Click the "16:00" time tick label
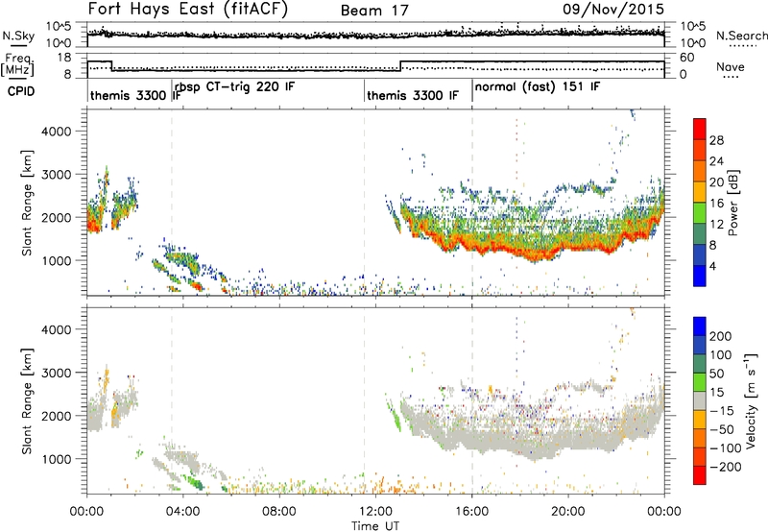The width and height of the screenshot is (768, 532). 471,512
